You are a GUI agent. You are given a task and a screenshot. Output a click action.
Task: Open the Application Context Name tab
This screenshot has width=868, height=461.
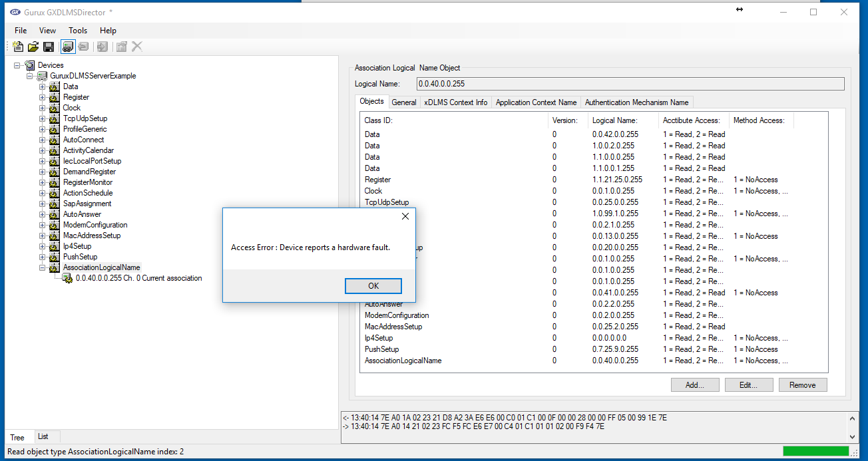click(x=537, y=102)
